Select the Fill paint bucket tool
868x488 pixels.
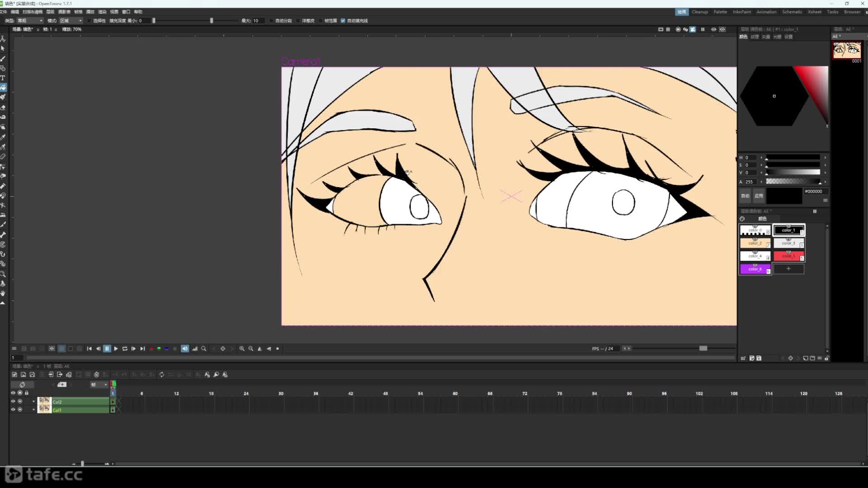3,88
